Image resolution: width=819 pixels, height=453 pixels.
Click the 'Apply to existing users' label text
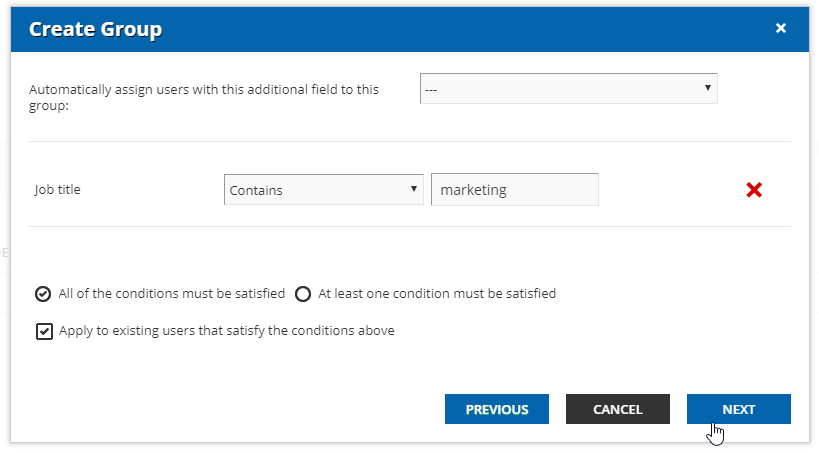click(227, 331)
